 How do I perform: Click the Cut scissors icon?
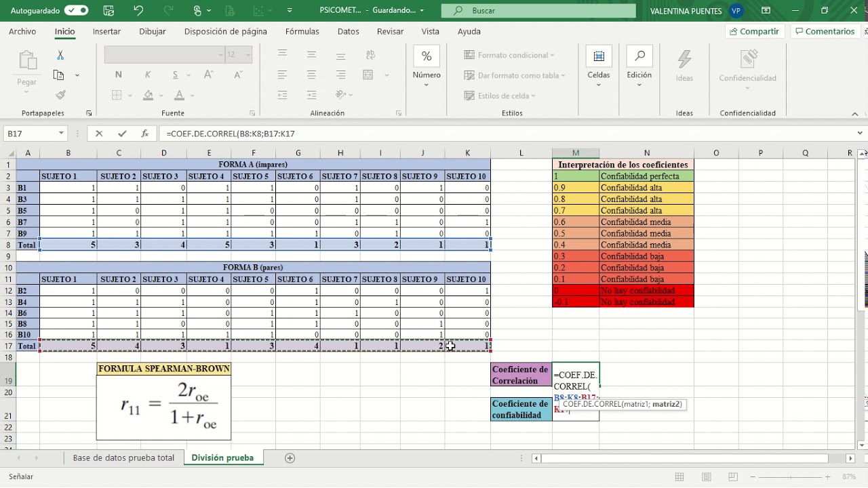pos(60,55)
